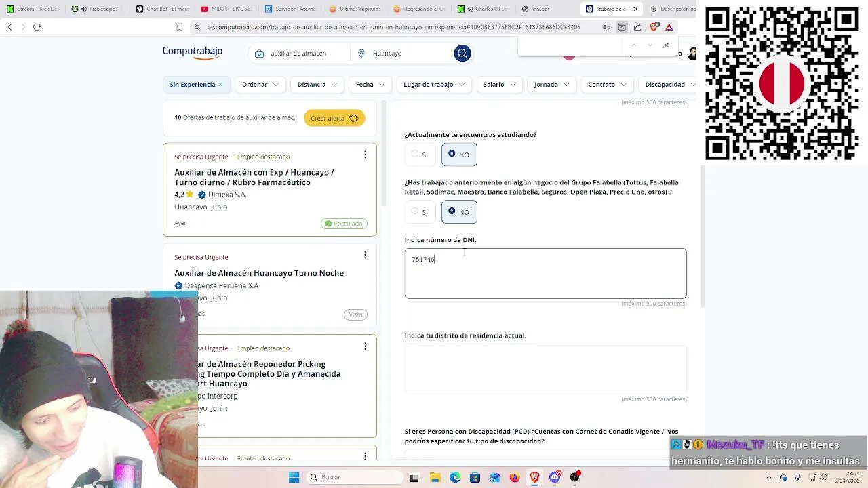Select SI for currently studying question

tap(420, 155)
